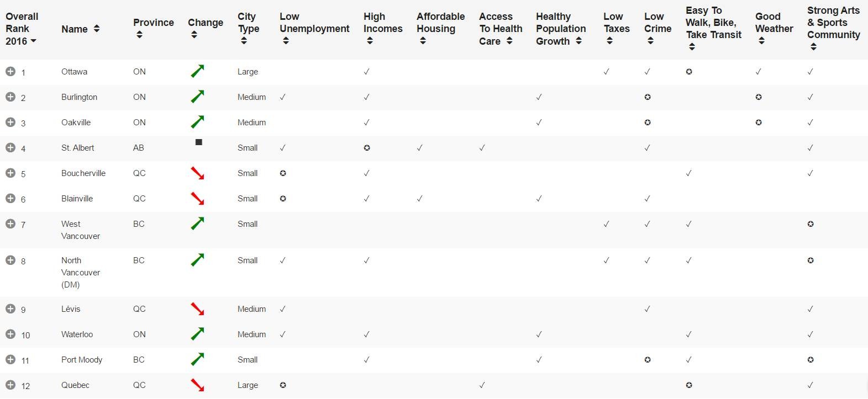Sort by Province using its arrow icon
Viewport: 868px width, 399px height.
(139, 35)
